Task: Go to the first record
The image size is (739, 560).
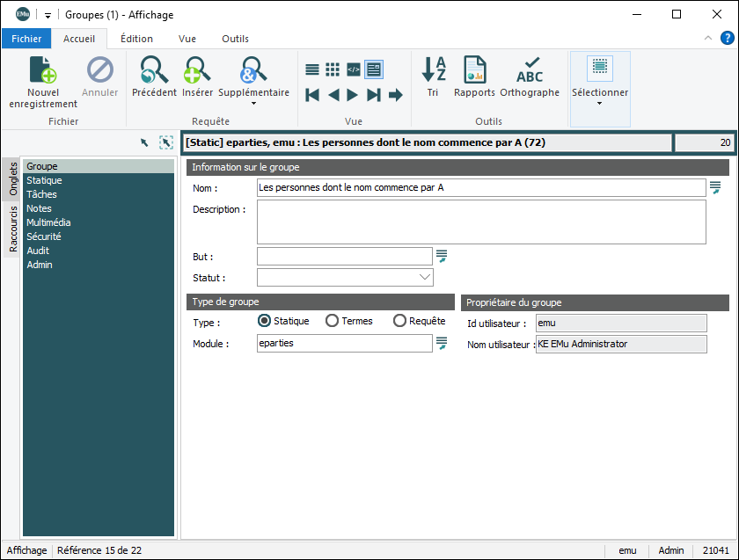Action: pyautogui.click(x=312, y=95)
